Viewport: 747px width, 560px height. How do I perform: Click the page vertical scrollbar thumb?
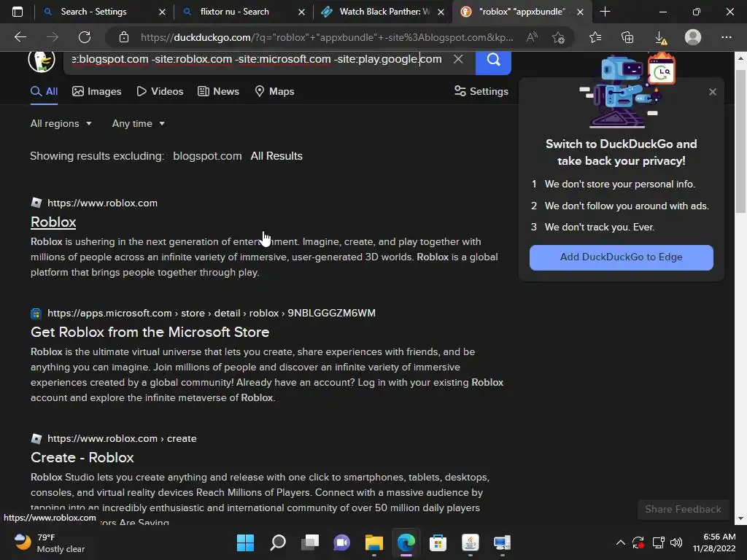click(740, 141)
